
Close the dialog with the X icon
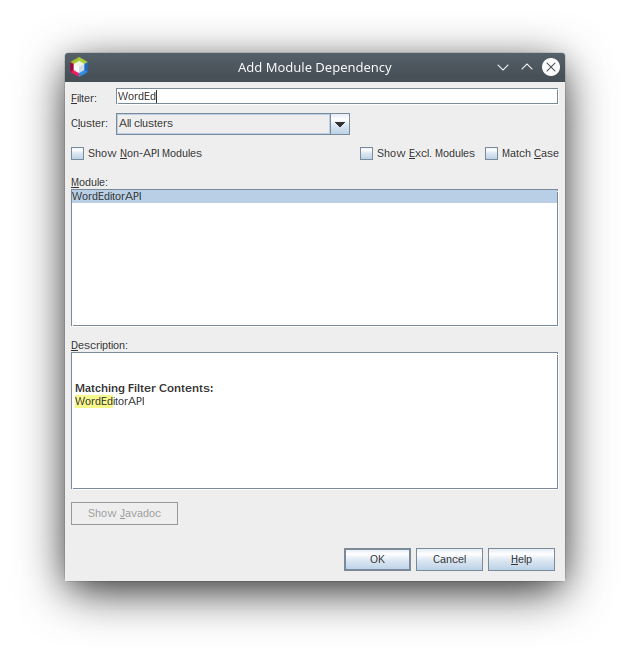coord(551,67)
